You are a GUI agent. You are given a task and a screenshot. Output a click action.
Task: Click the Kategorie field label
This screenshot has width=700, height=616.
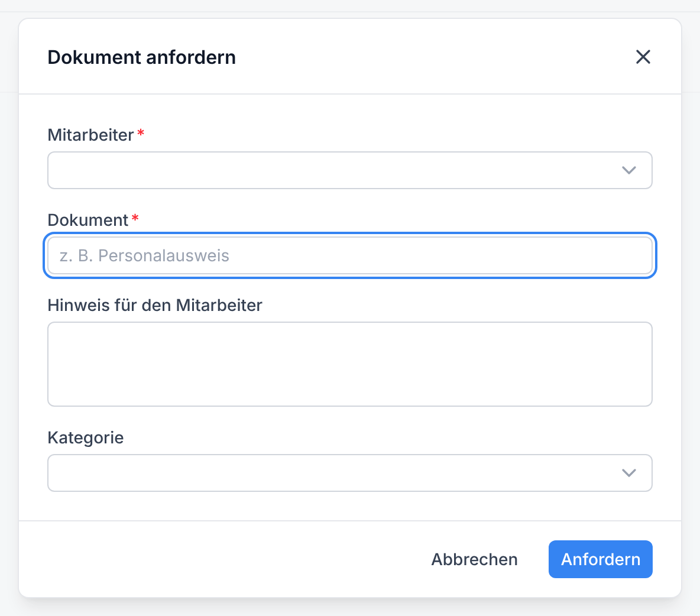tap(86, 438)
